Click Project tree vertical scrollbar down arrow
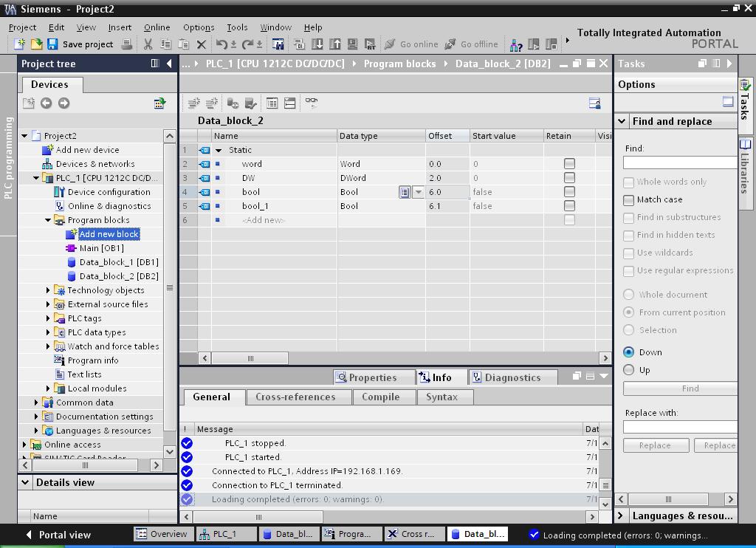This screenshot has width=756, height=548. [170, 452]
